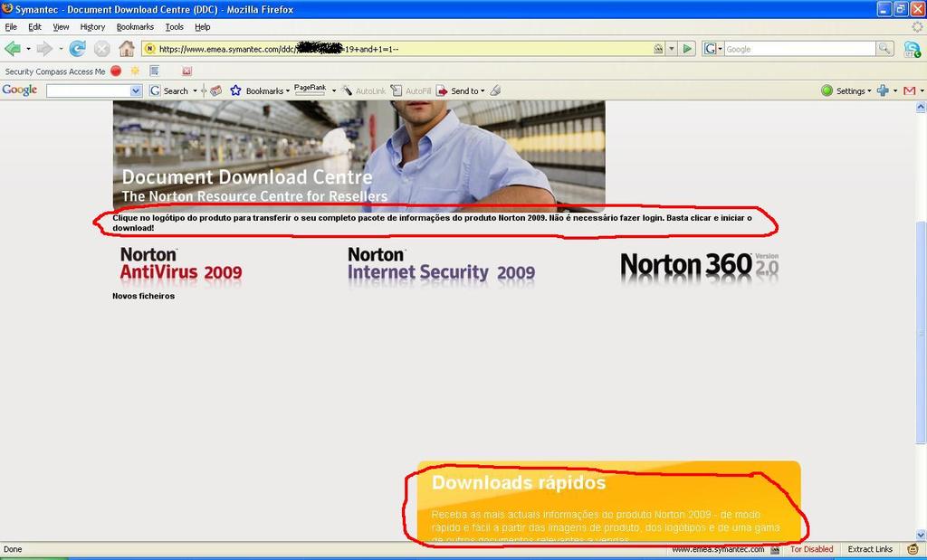Image resolution: width=927 pixels, height=560 pixels.
Task: Click the green circle Settings icon
Action: click(x=827, y=90)
